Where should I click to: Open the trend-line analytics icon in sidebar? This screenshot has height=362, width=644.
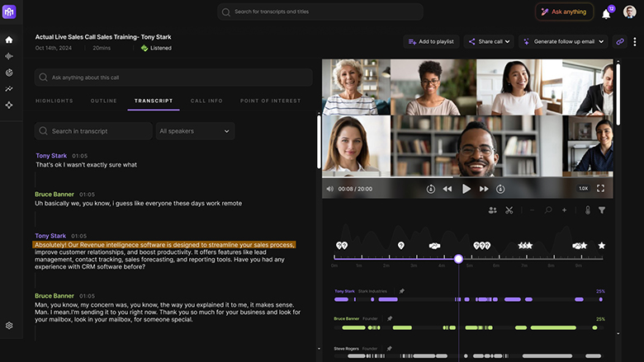click(9, 88)
